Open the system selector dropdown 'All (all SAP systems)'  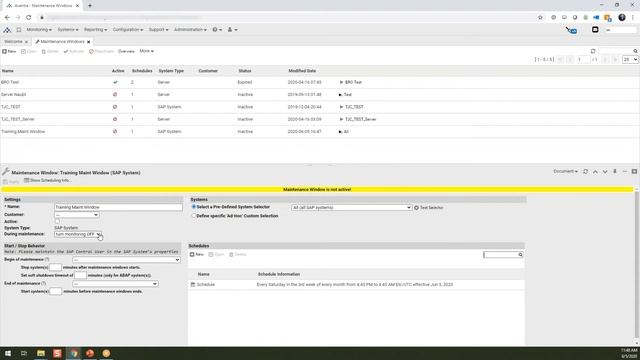point(351,207)
